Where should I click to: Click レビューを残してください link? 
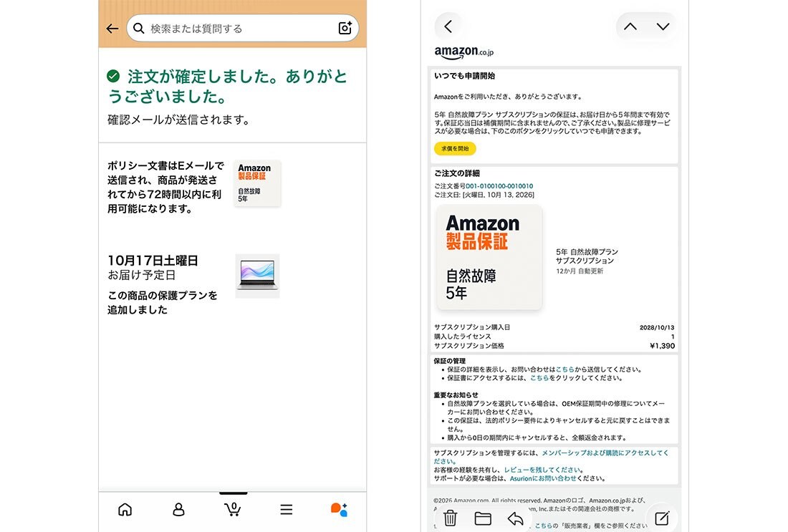tap(542, 470)
